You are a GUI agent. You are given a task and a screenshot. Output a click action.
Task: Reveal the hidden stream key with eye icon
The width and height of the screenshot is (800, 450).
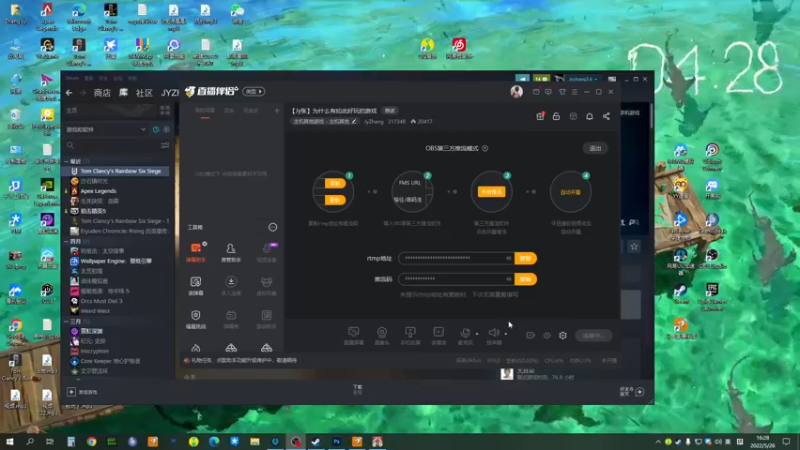pos(509,279)
